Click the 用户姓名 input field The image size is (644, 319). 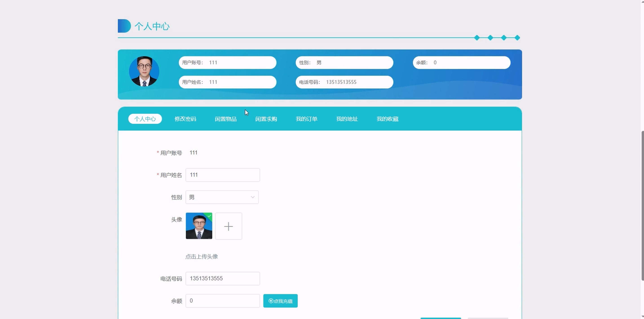tap(223, 175)
